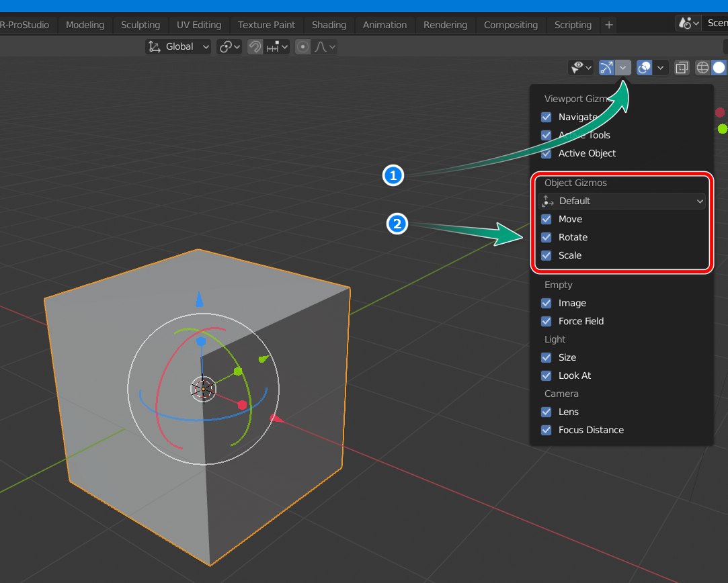Click the blue Z-axis move arrow
Screen dimensions: 728x583
[x=200, y=299]
